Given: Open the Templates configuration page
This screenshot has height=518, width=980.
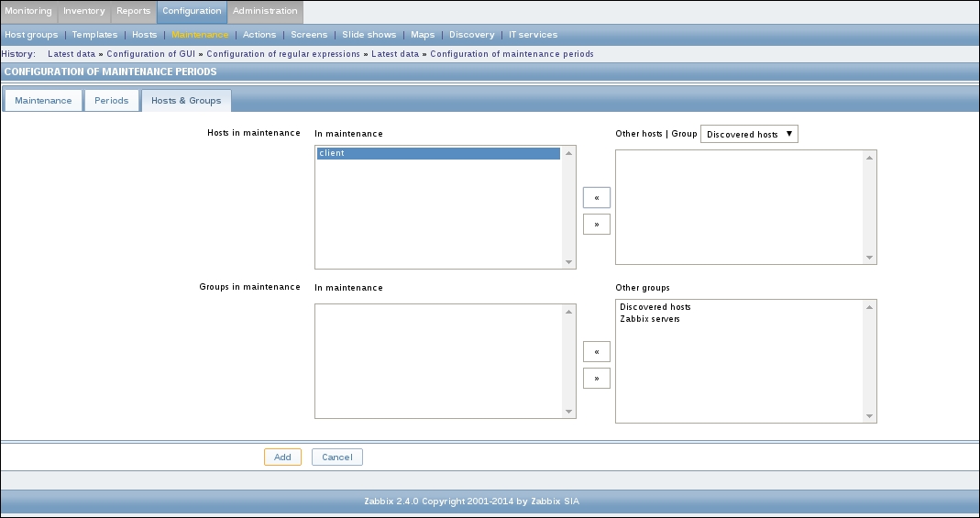Looking at the screenshot, I should pos(94,35).
